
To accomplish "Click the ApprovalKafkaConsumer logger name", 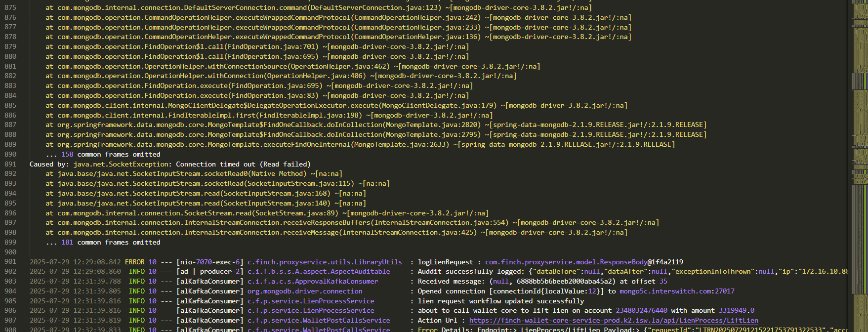I will point(312,281).
